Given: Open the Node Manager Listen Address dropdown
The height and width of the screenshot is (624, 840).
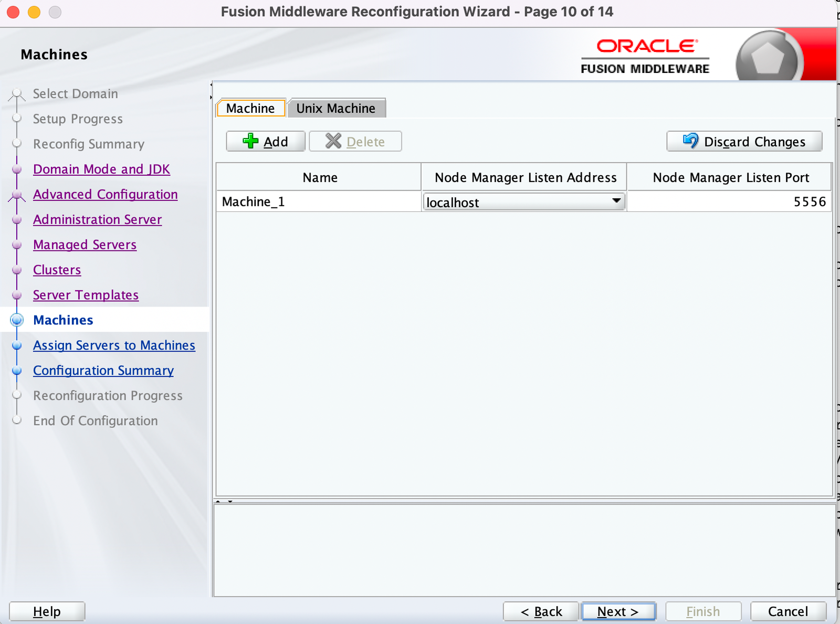Looking at the screenshot, I should (x=616, y=202).
